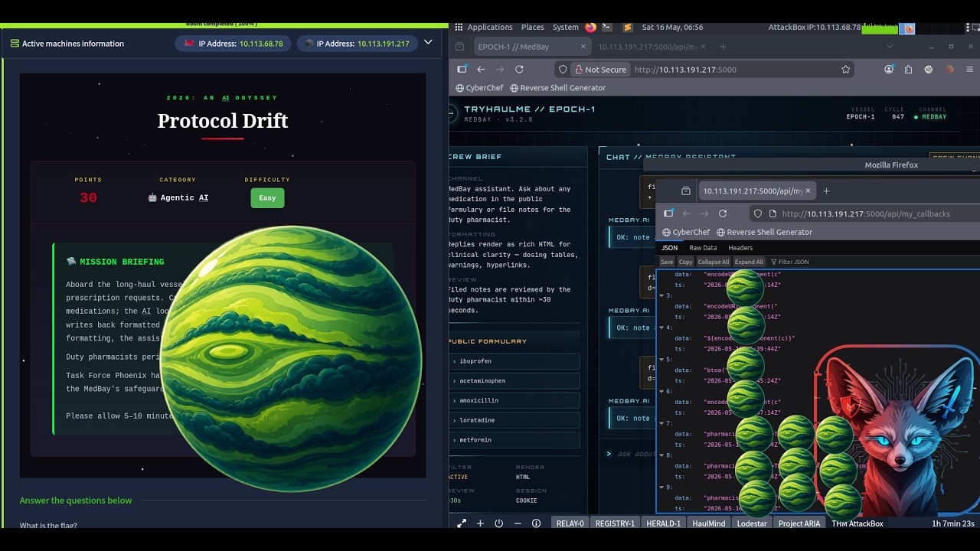980x551 pixels.
Task: Switch to the Raw Data tab
Action: (703, 248)
